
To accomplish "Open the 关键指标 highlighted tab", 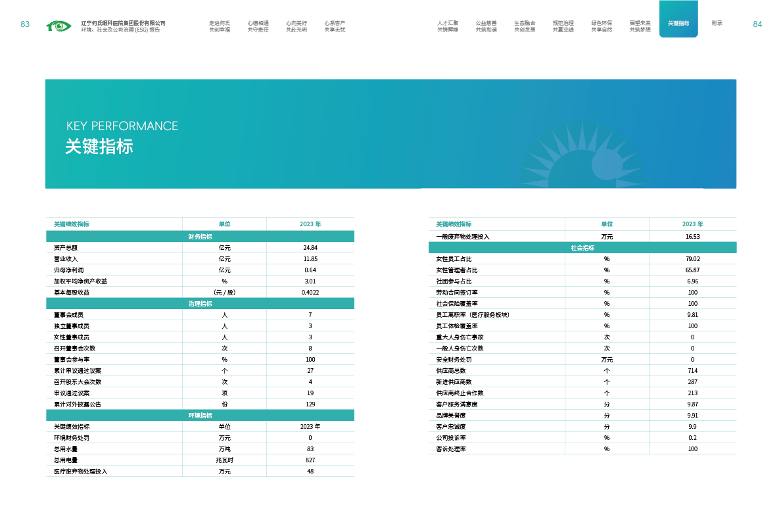I will coord(678,23).
